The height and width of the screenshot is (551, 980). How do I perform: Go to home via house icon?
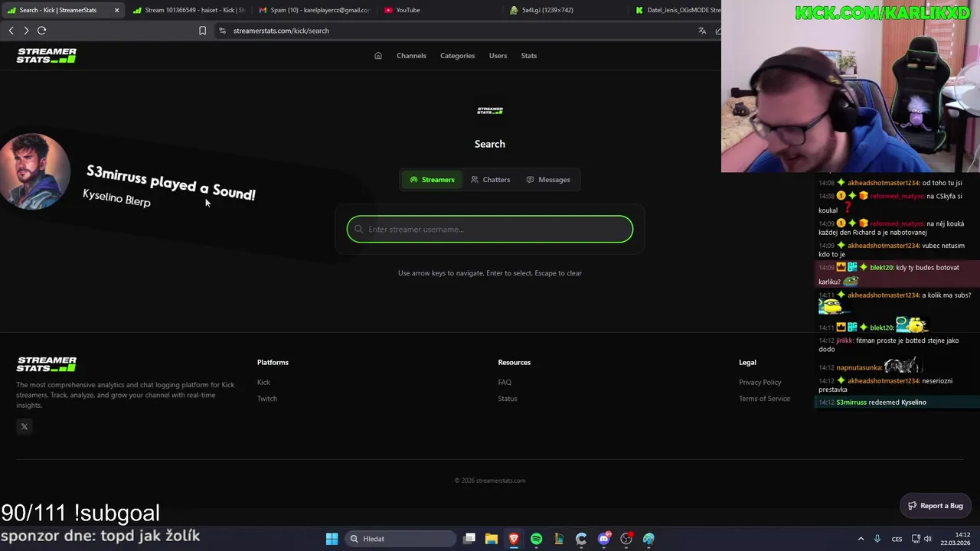click(x=378, y=56)
